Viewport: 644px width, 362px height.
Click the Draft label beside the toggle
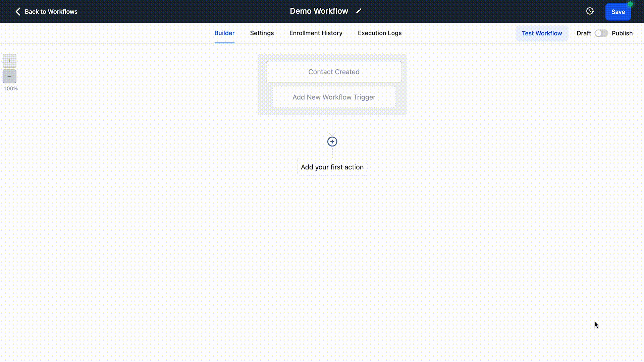coord(584,33)
